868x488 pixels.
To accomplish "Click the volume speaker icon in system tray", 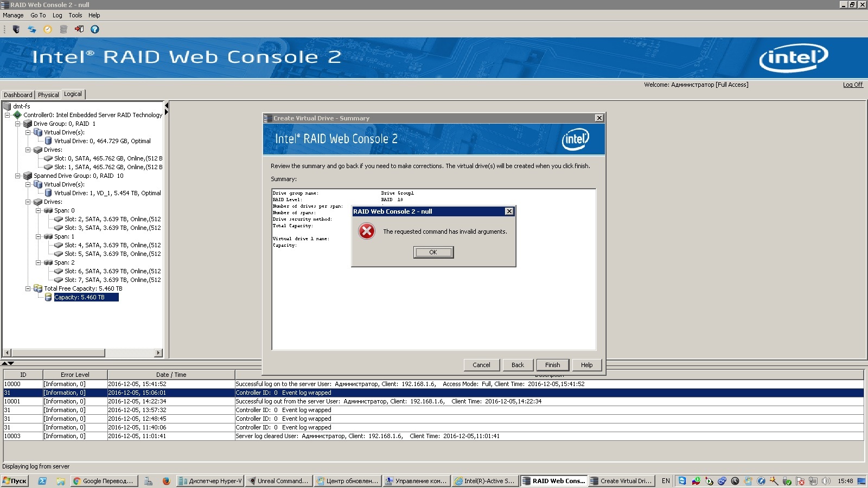I will click(x=826, y=481).
